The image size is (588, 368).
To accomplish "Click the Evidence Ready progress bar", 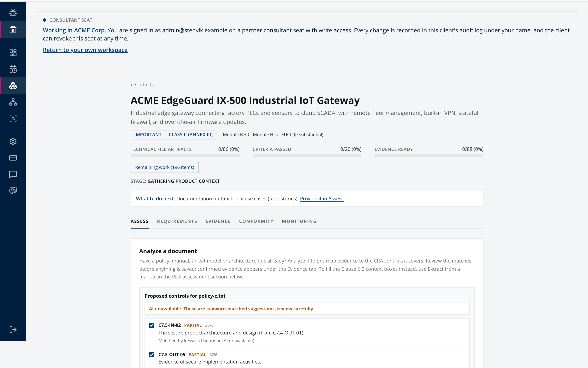I will [429, 155].
